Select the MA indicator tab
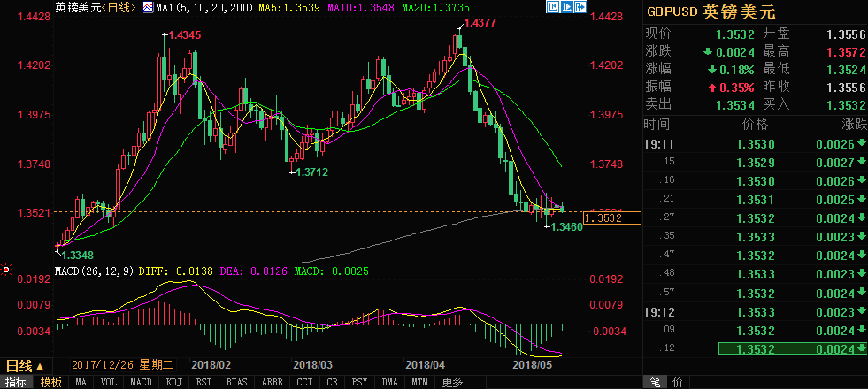The height and width of the screenshot is (389, 868). 81,382
